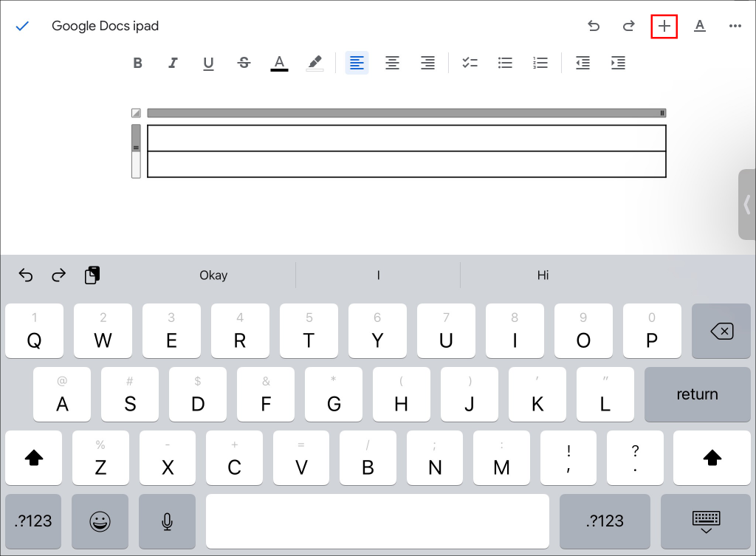Select the suggestion 'Hi' above the keyboard
Viewport: 756px width, 556px height.
[x=543, y=275]
